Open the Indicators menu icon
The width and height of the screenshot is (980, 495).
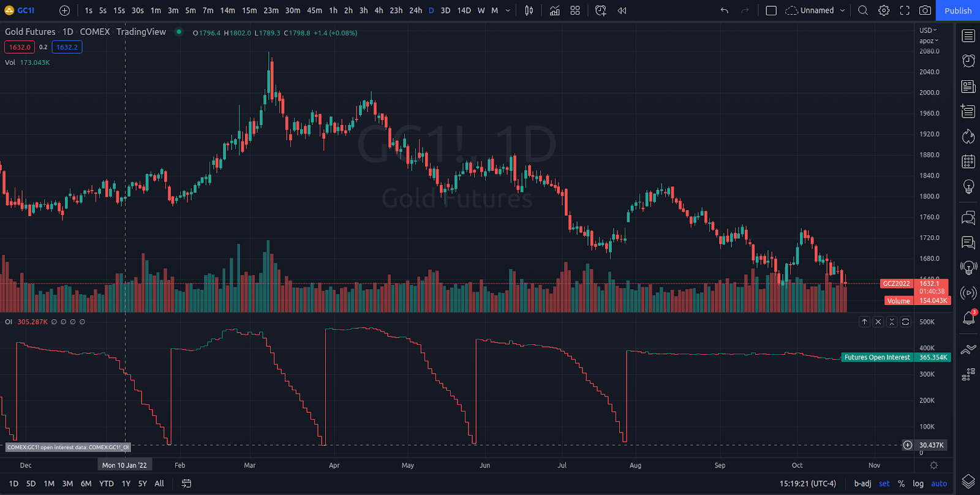point(554,10)
